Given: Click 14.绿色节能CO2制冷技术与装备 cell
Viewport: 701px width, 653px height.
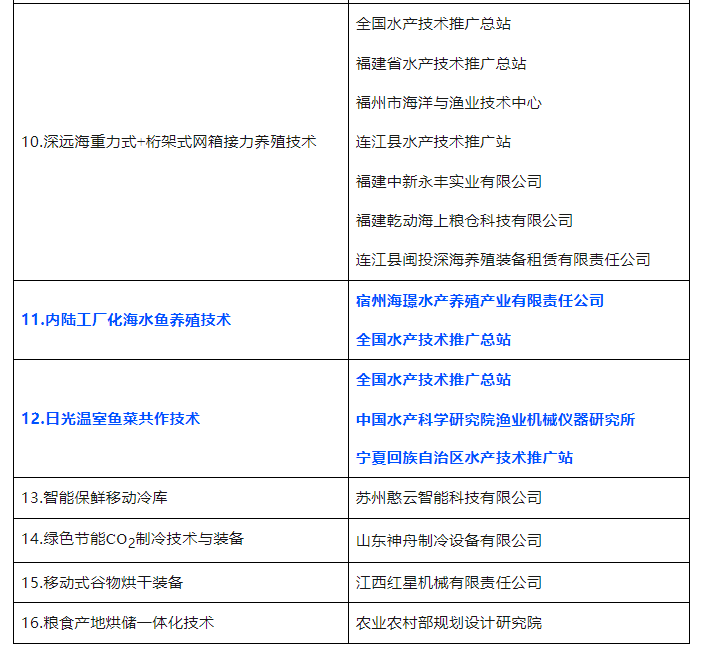Looking at the screenshot, I should 181,540.
